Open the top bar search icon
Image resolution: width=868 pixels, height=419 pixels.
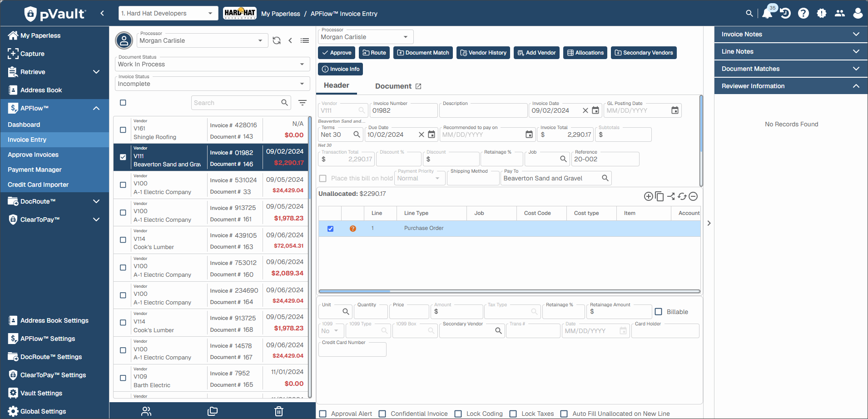[749, 14]
